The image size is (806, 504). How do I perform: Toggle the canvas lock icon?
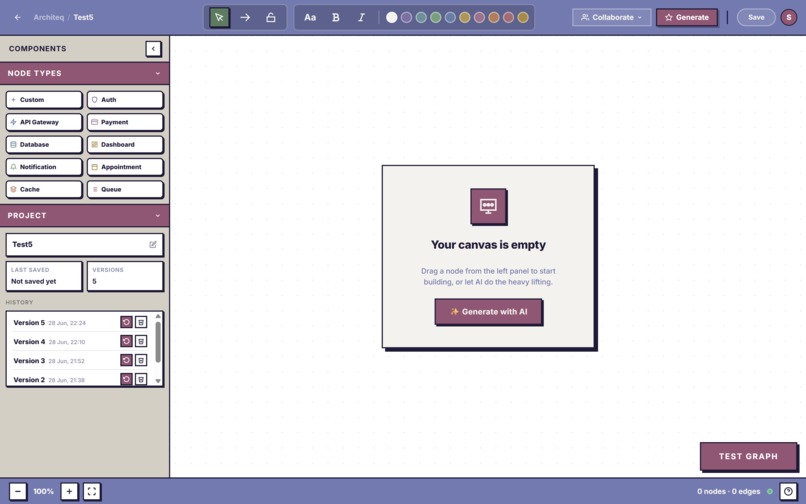(x=270, y=17)
